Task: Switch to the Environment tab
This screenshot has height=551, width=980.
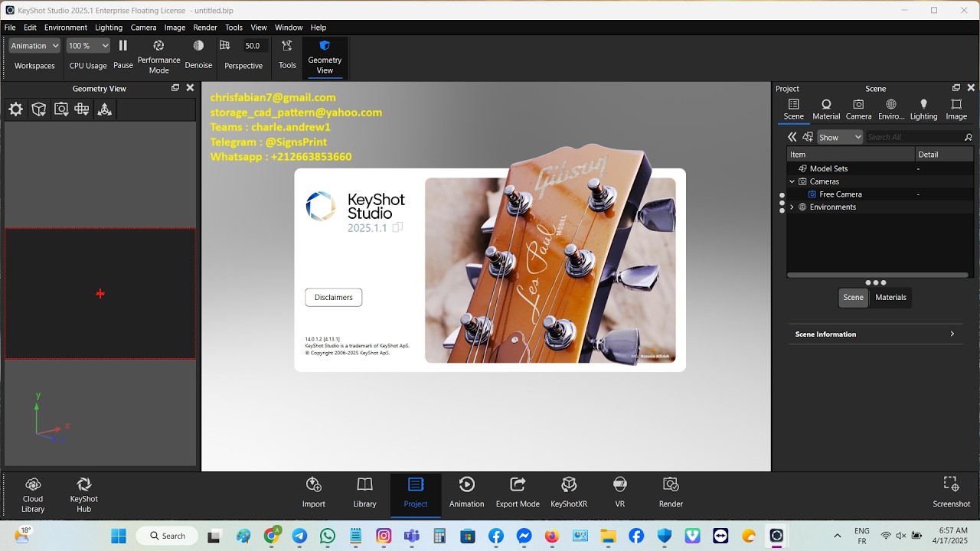Action: tap(891, 109)
